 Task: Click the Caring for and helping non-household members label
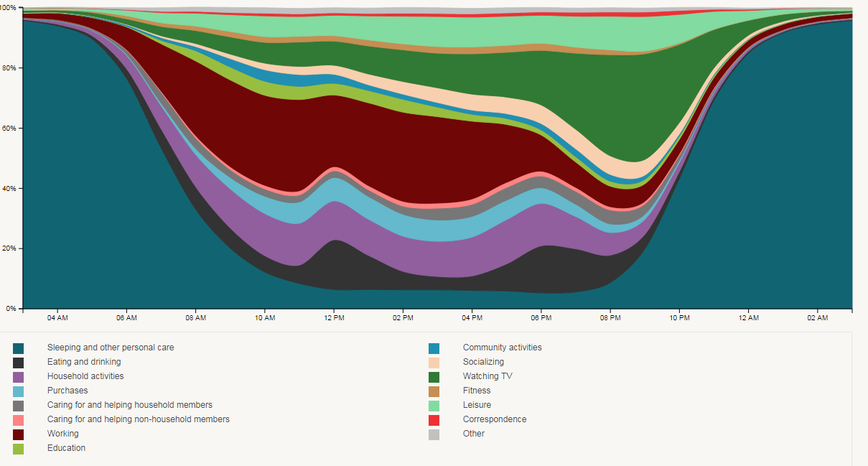[x=139, y=419]
